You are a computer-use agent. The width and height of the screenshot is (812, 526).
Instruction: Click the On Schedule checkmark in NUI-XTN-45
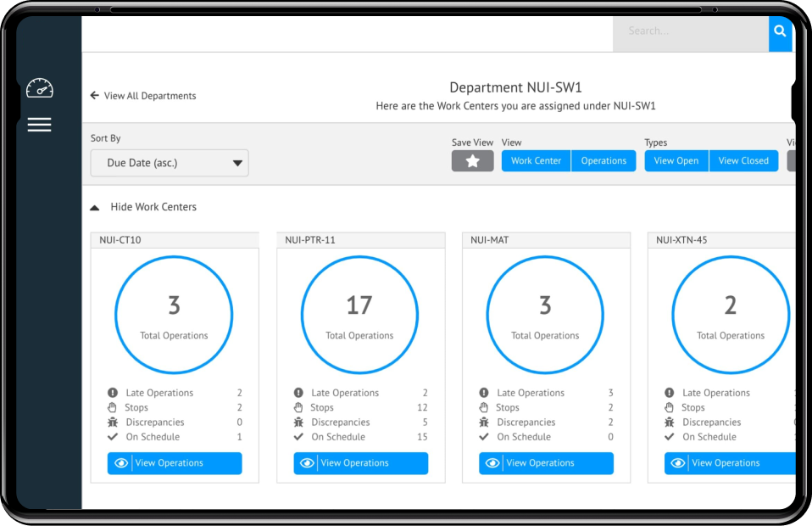(x=669, y=437)
